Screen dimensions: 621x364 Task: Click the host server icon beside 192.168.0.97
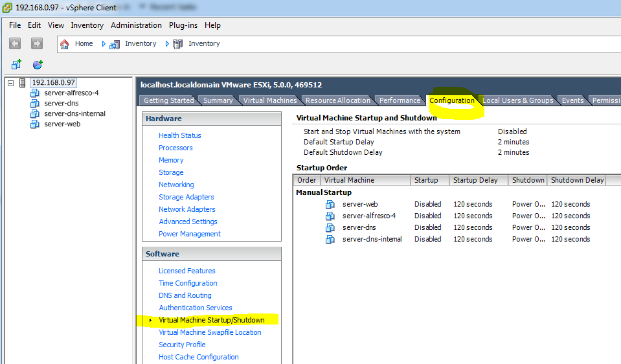coord(23,83)
